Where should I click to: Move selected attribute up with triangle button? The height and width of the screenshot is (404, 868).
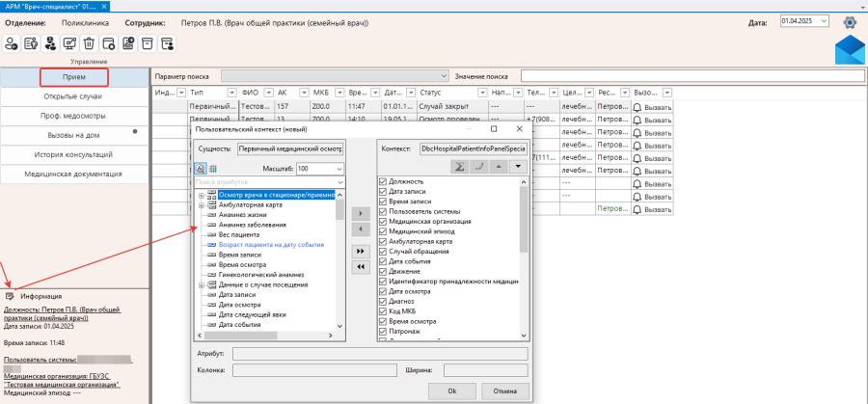click(499, 166)
